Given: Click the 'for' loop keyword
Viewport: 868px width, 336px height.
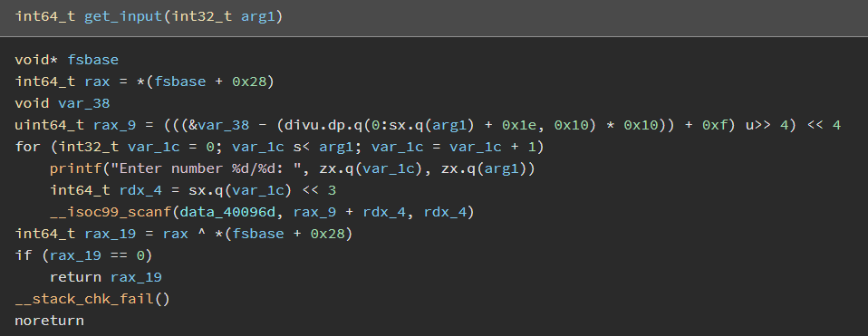Looking at the screenshot, I should 28,147.
